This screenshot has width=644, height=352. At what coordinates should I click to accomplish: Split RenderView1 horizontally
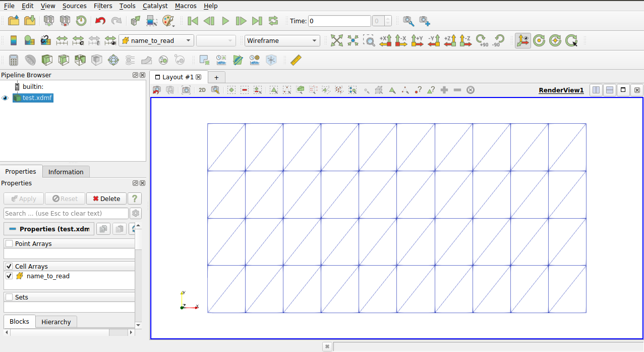[x=596, y=90]
